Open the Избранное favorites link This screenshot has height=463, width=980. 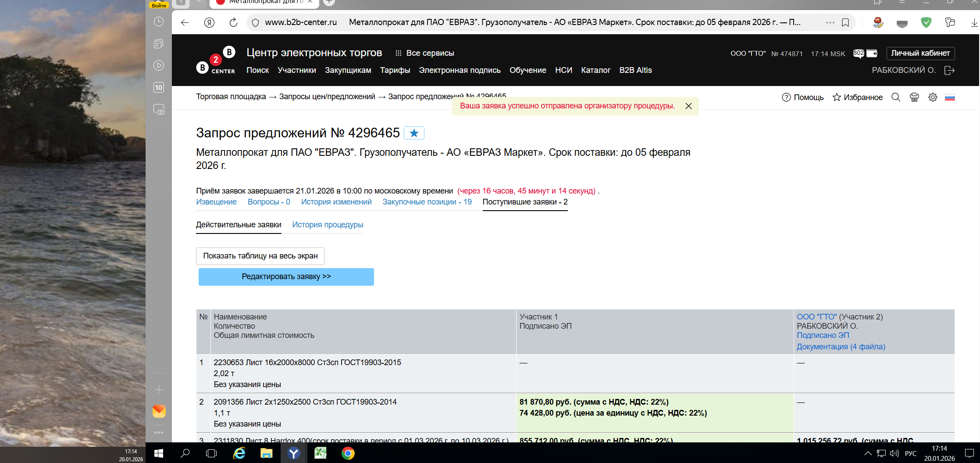858,97
